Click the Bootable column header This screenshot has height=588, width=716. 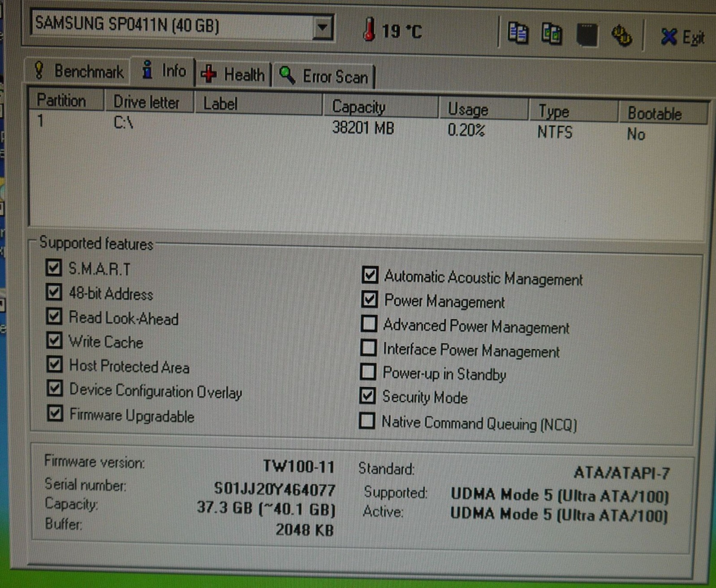point(664,114)
